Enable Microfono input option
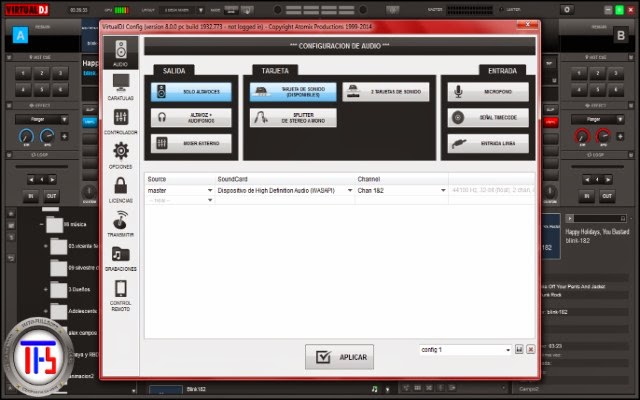 [488, 92]
